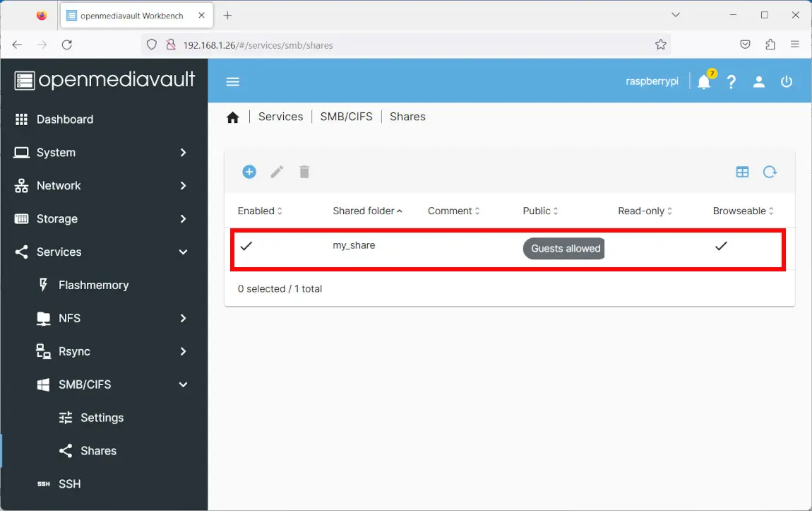812x511 pixels.
Task: Open the Dashboard page
Action: pos(65,119)
